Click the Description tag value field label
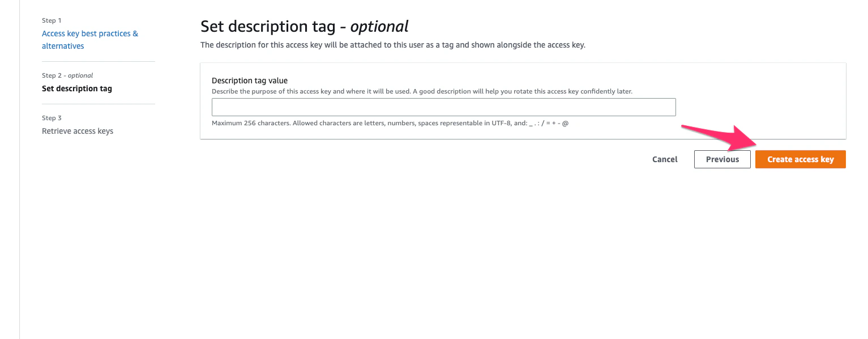The width and height of the screenshot is (868, 339). pyautogui.click(x=249, y=80)
